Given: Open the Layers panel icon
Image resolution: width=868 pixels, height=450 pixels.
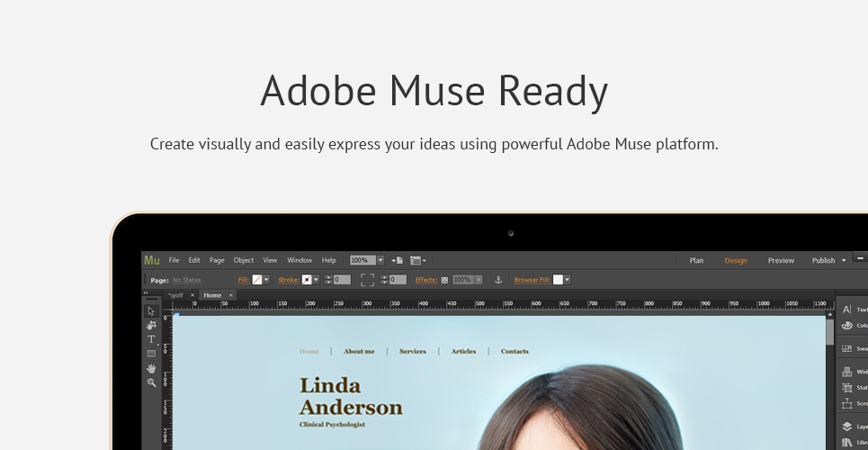Looking at the screenshot, I should (x=847, y=427).
